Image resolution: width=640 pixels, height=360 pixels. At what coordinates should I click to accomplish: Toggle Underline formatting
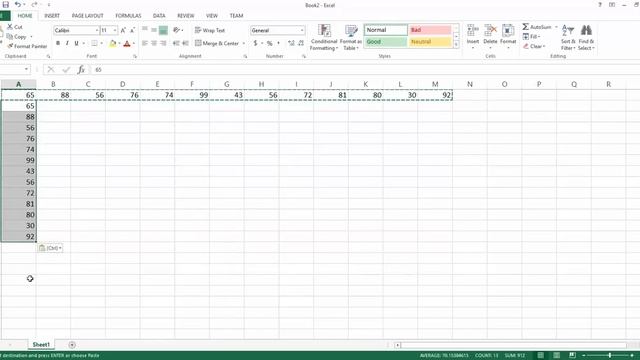tap(76, 43)
